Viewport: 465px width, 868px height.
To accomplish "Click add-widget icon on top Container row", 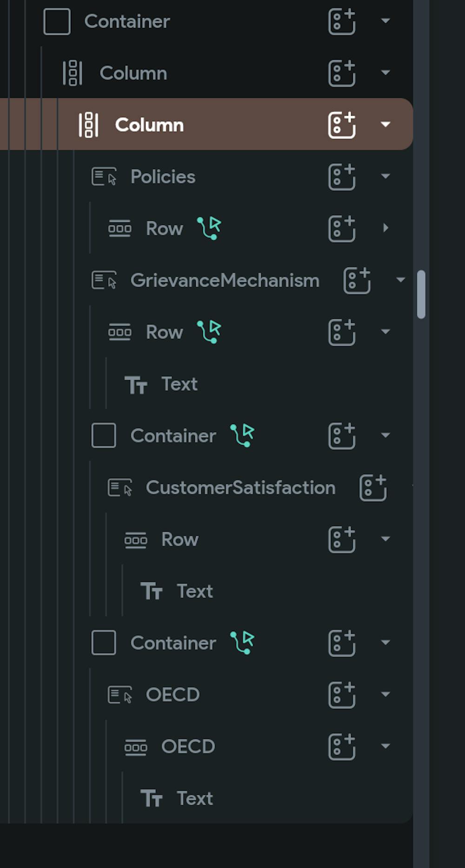I will (342, 21).
